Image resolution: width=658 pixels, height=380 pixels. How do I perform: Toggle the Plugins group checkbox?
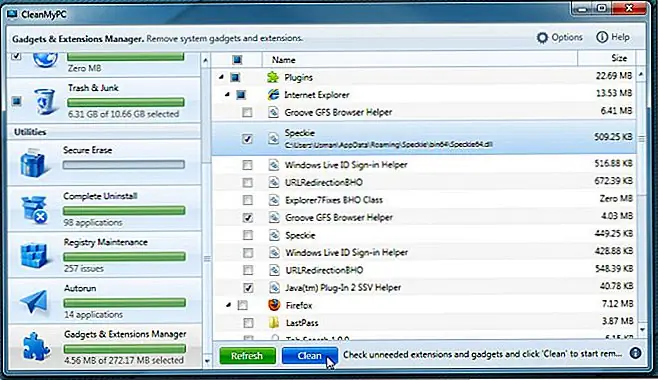[235, 77]
